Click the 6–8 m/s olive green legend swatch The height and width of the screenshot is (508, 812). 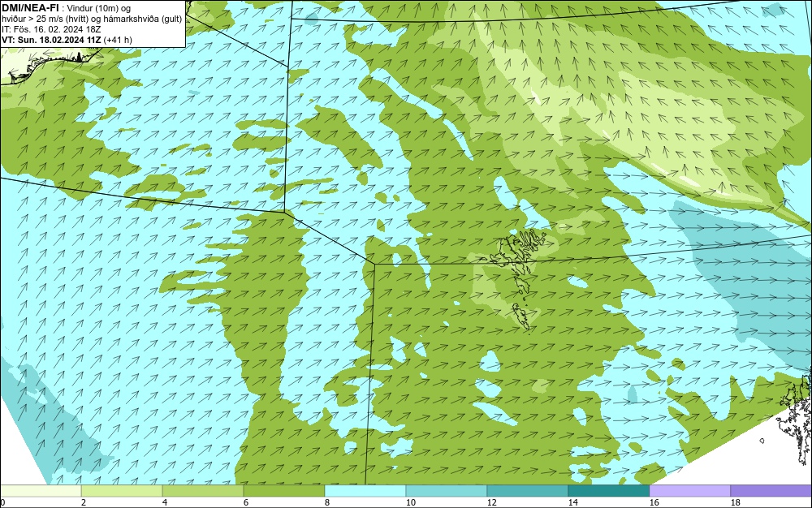(284, 491)
